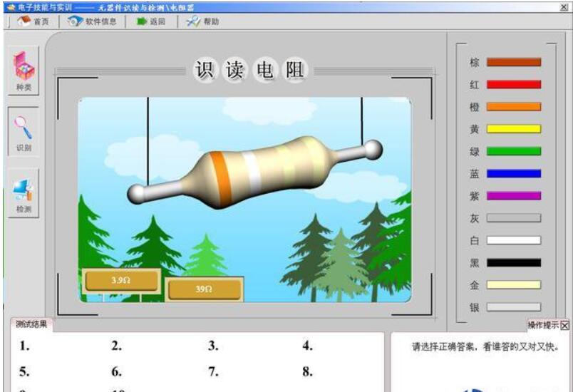Viewport: 573px width, 392px height.
Task: Select the 检测 computer icon
Action: [x=24, y=194]
